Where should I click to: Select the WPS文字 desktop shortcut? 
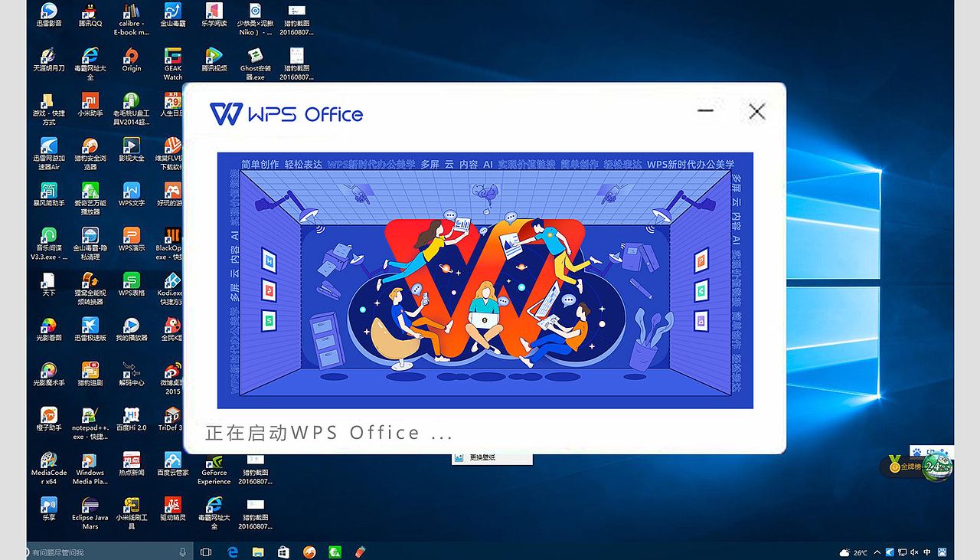pos(132,195)
